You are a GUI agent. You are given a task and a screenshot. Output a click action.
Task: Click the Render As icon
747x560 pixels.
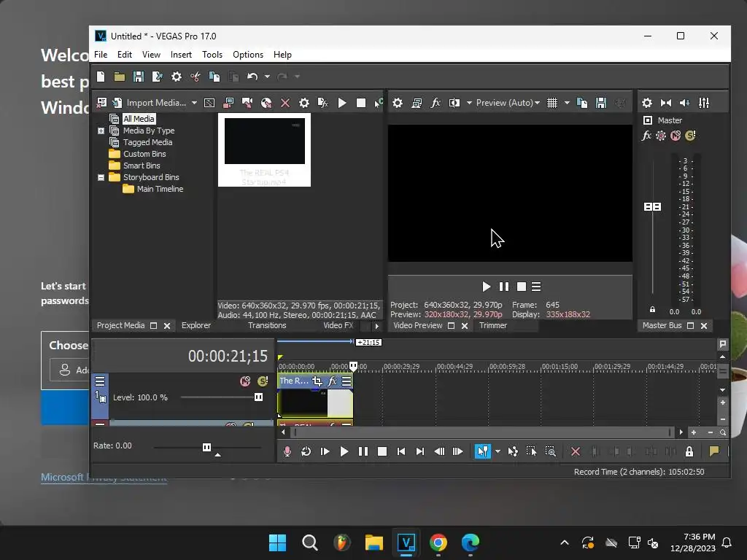pyautogui.click(x=158, y=77)
